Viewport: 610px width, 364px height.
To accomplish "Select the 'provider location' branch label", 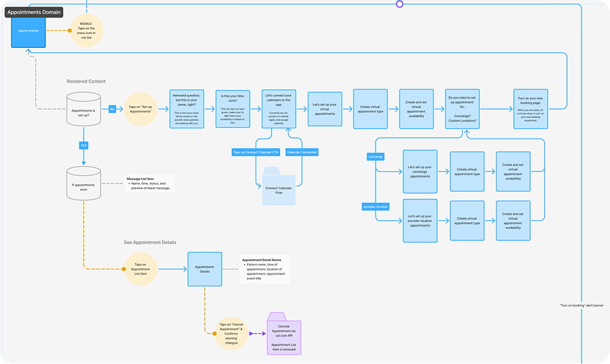I will coord(376,207).
